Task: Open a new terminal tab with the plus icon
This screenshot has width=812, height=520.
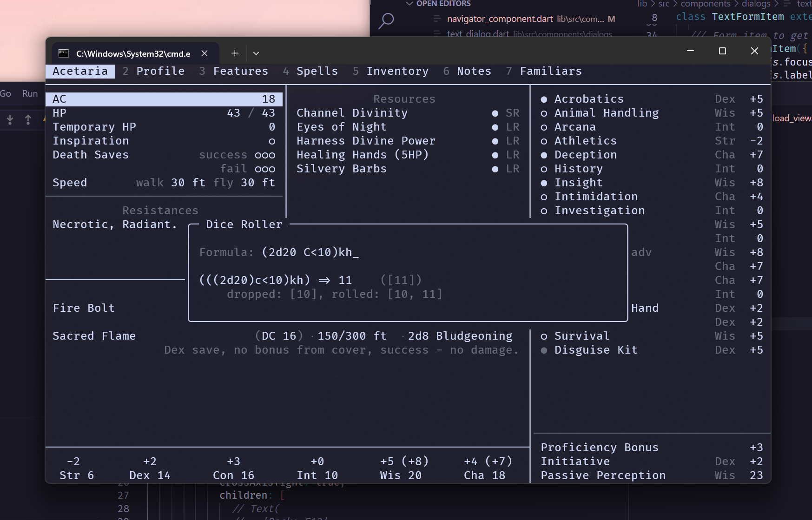Action: point(235,53)
